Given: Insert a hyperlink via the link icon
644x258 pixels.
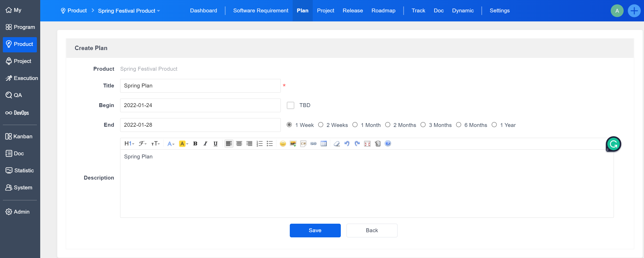Looking at the screenshot, I should pyautogui.click(x=313, y=144).
